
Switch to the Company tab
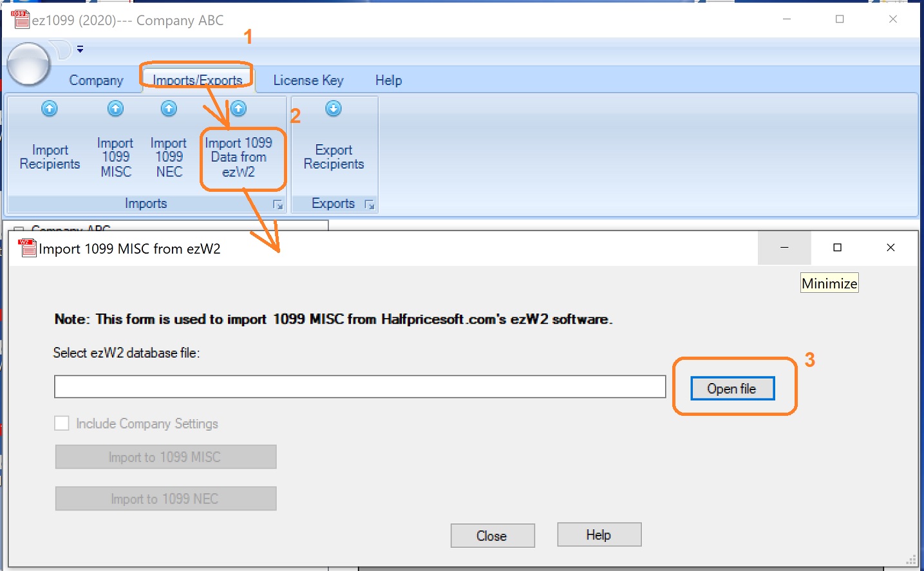pyautogui.click(x=96, y=80)
